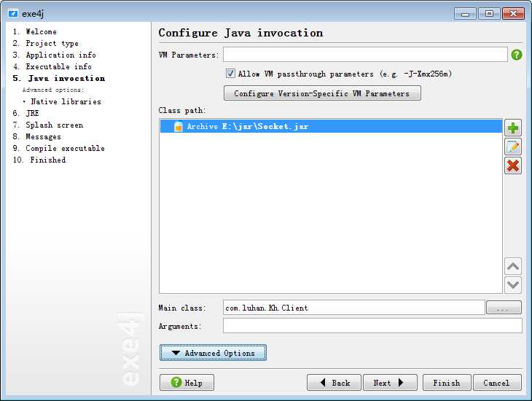The height and width of the screenshot is (401, 532).
Task: Go to step 7 Splash screen
Action: (48, 125)
